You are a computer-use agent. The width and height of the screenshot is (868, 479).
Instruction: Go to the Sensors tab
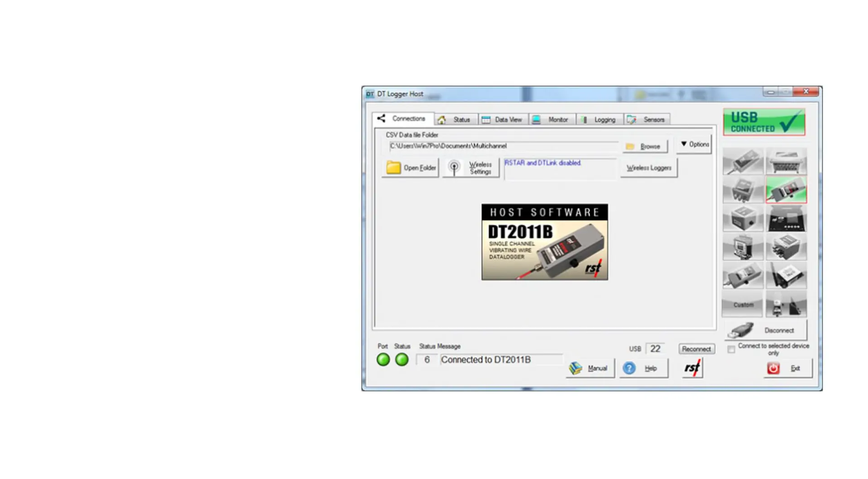point(646,120)
